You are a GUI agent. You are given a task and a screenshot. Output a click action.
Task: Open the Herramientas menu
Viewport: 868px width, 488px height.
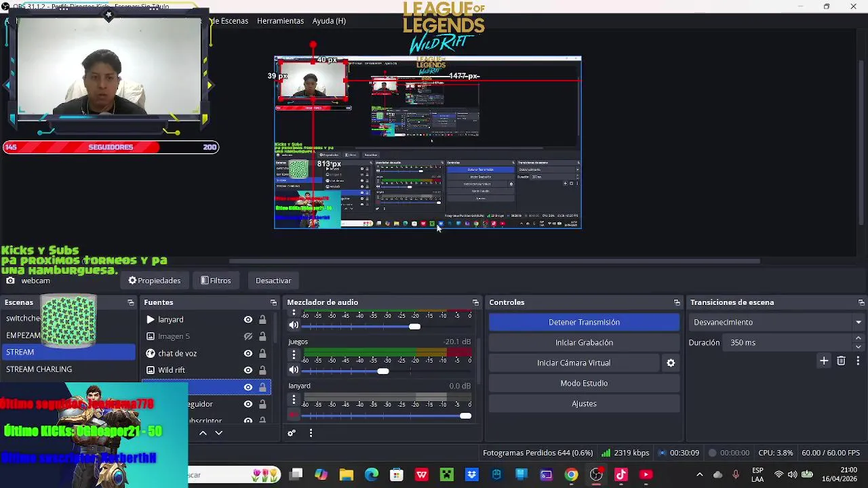coord(280,21)
